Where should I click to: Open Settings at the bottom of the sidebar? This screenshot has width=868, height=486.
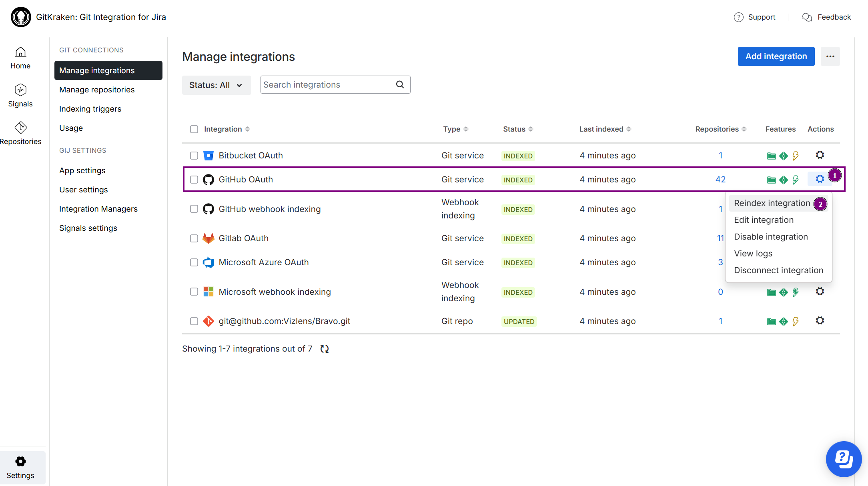[21, 467]
